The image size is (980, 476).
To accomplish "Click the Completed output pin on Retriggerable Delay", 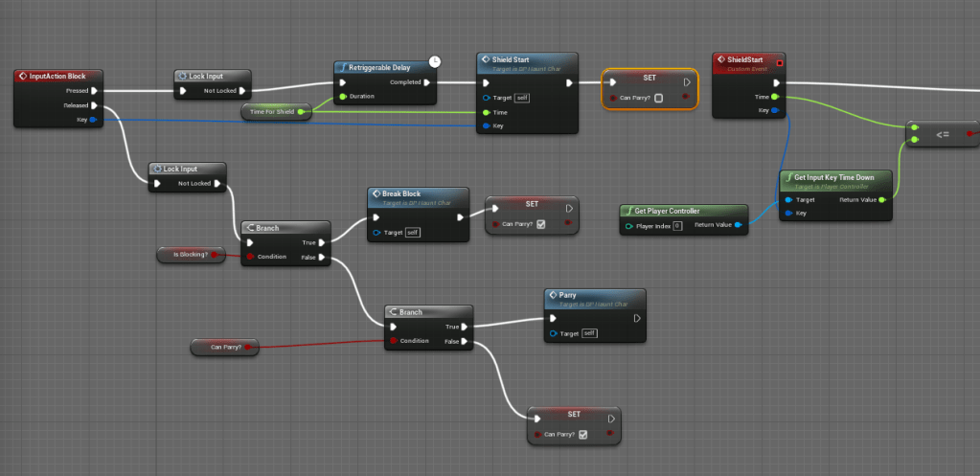I will coord(427,82).
